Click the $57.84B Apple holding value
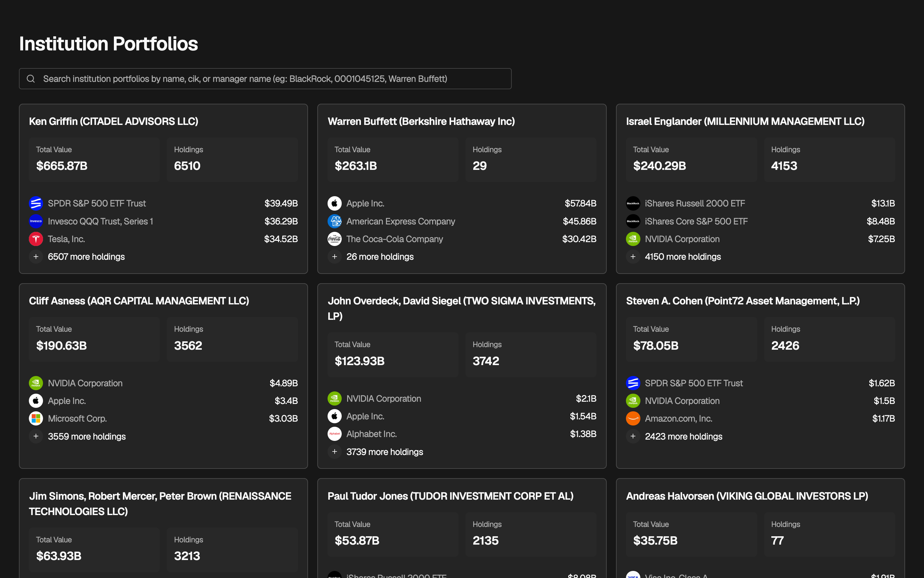The height and width of the screenshot is (578, 924). [x=580, y=203]
